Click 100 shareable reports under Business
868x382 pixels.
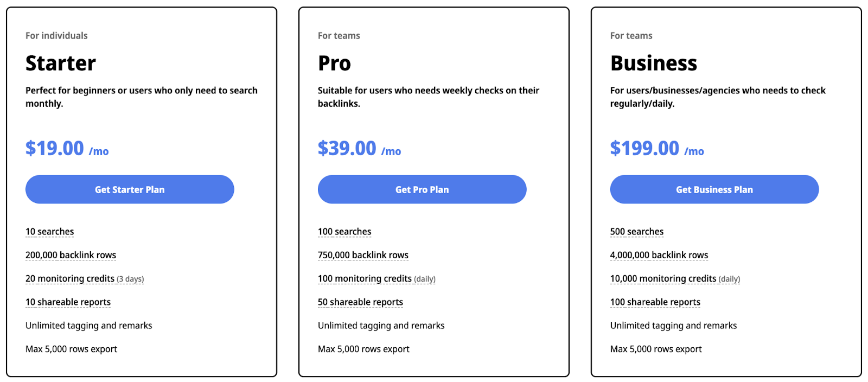[655, 302]
